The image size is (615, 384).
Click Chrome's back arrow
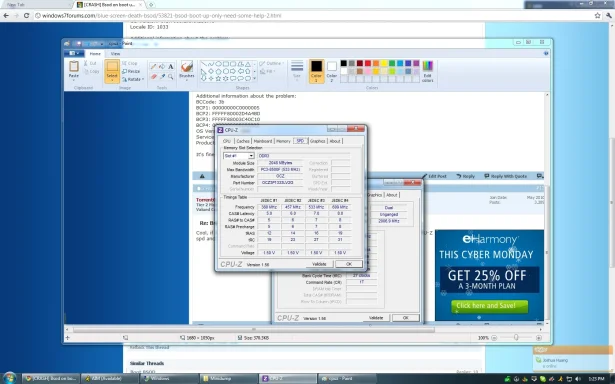[6, 16]
